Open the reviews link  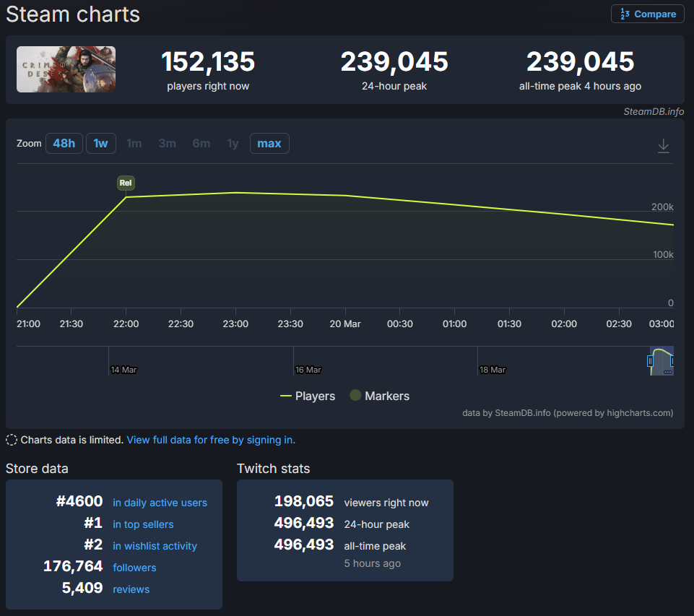coord(131,589)
